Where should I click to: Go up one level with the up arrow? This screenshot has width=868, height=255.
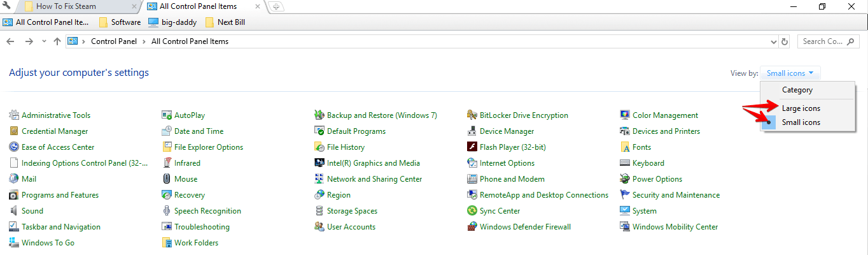[x=57, y=41]
